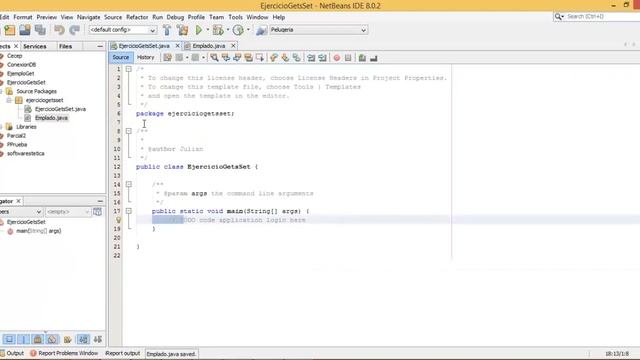Click the Comment icon in editor toolbar
The image size is (640, 360).
click(362, 58)
